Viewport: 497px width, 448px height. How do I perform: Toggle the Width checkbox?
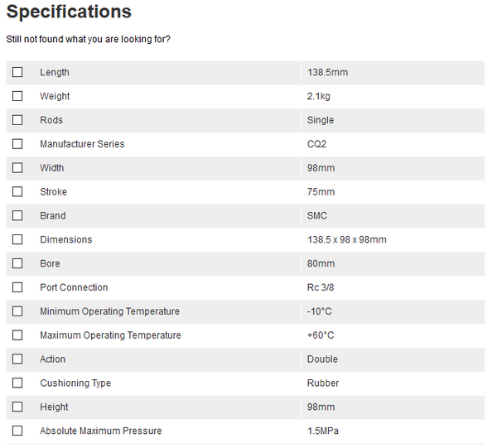pos(17,168)
